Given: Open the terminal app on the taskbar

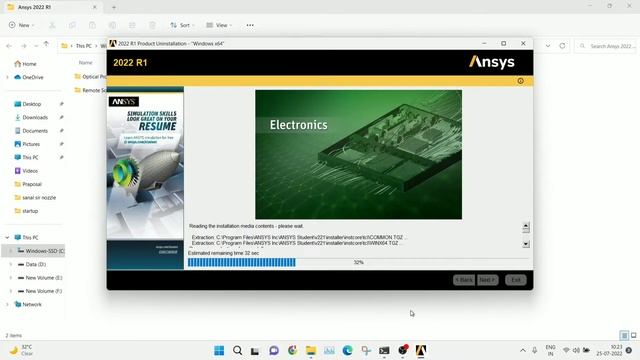Looking at the screenshot, I should pyautogui.click(x=384, y=350).
